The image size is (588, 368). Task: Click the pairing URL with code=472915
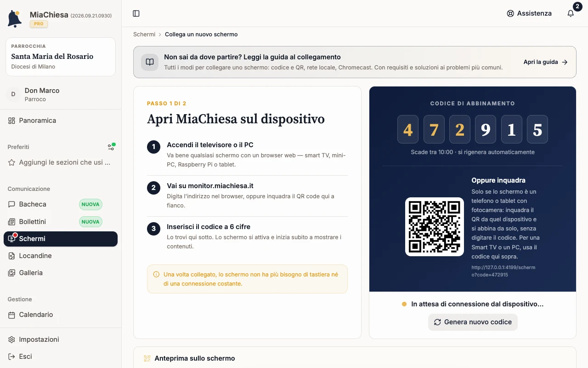(x=503, y=271)
